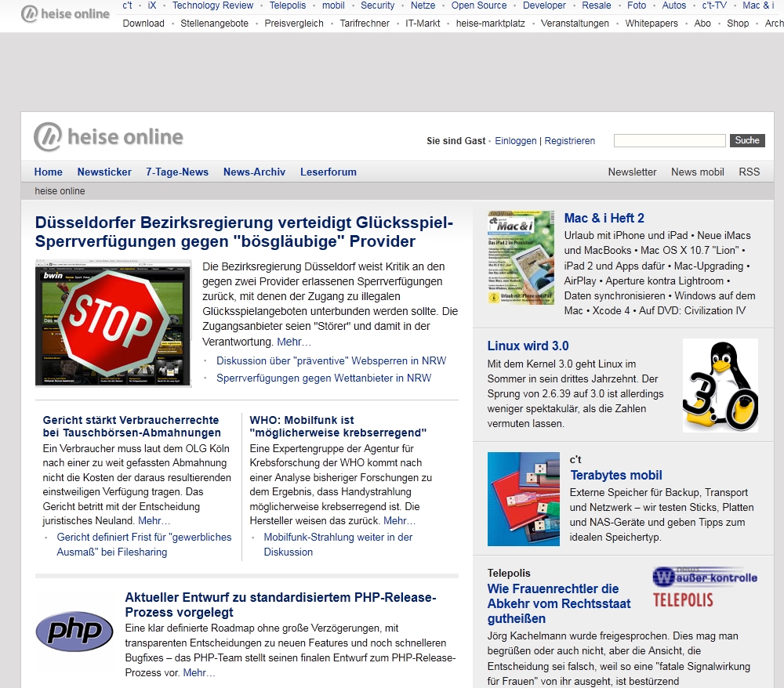Open the STOP sign article image
784x688 pixels.
click(114, 322)
